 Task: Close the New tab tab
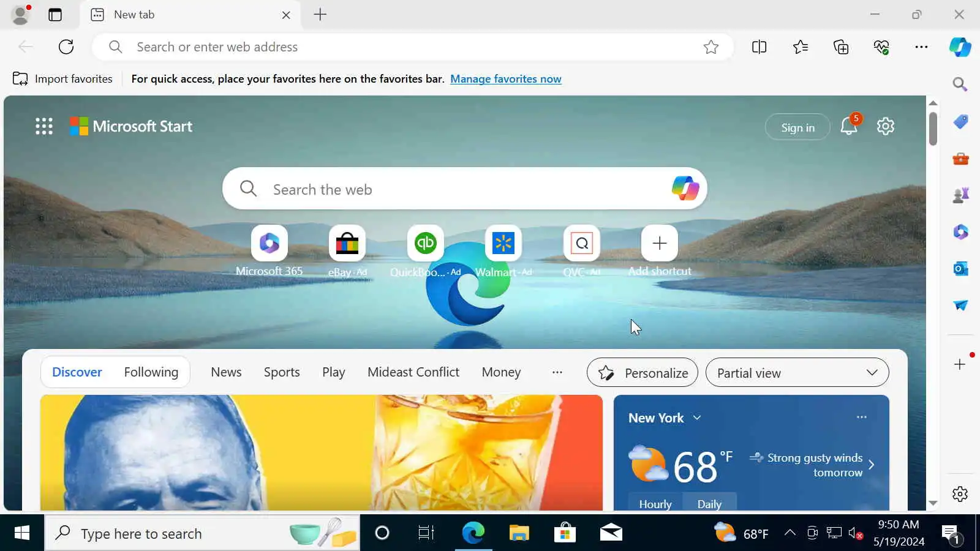(286, 15)
